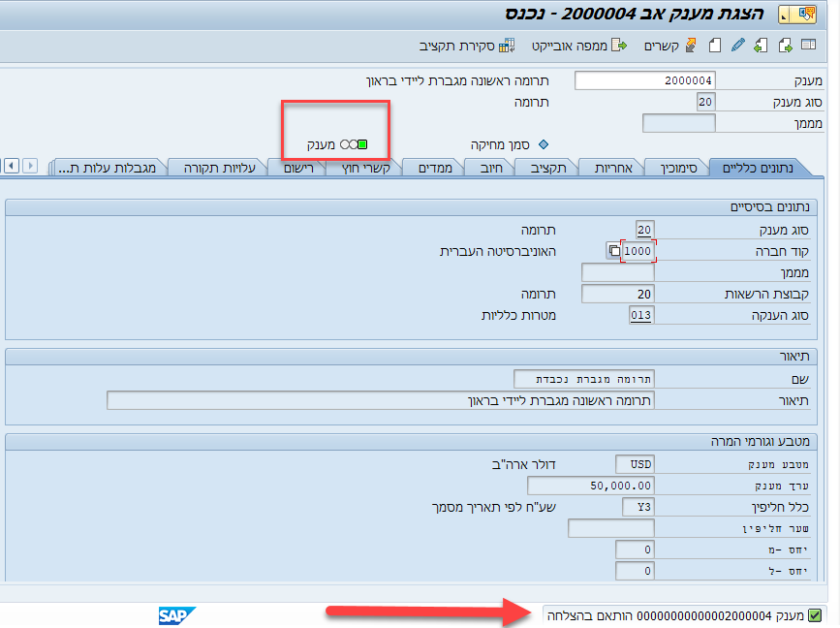
Task: Click the grant number field 2000004
Action: coord(645,80)
